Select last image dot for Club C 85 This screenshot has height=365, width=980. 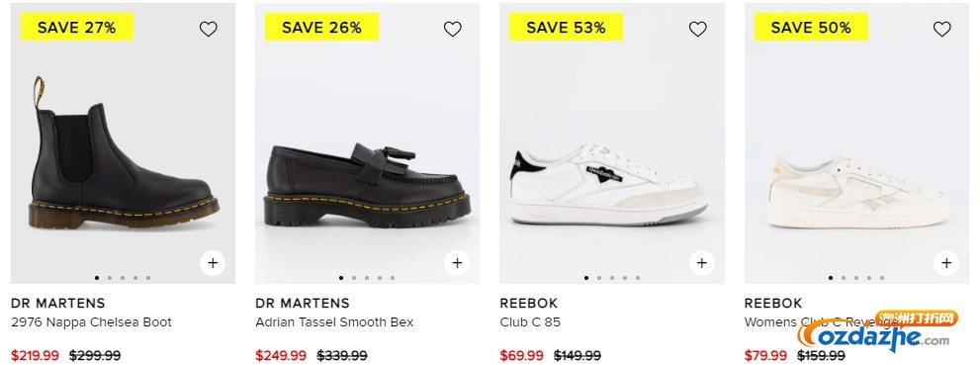point(638,278)
